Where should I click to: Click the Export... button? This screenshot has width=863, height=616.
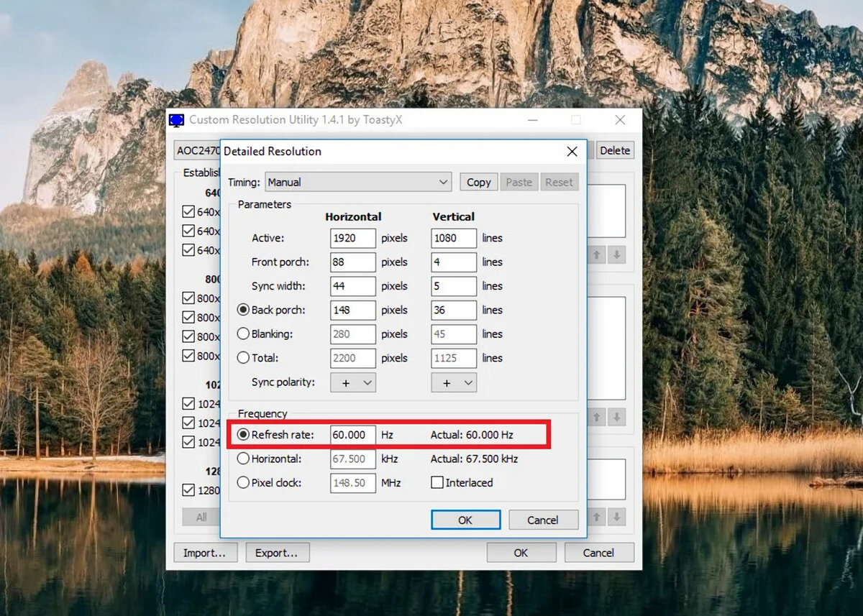277,553
